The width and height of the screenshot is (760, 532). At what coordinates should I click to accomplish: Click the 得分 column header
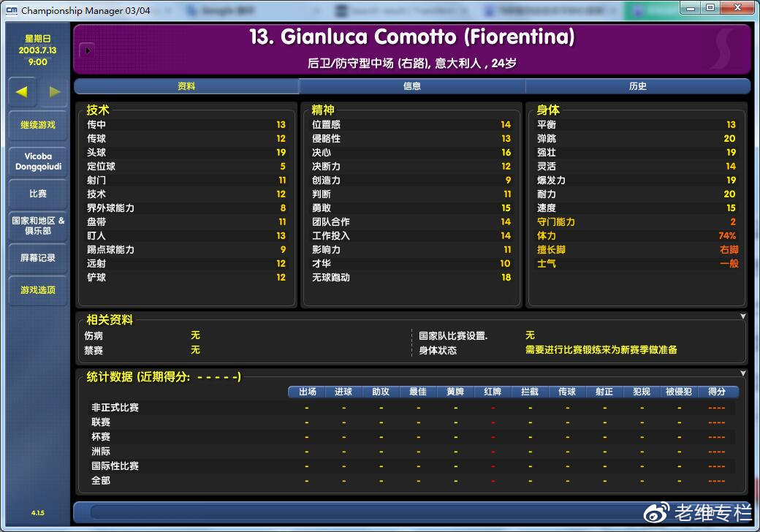(717, 392)
